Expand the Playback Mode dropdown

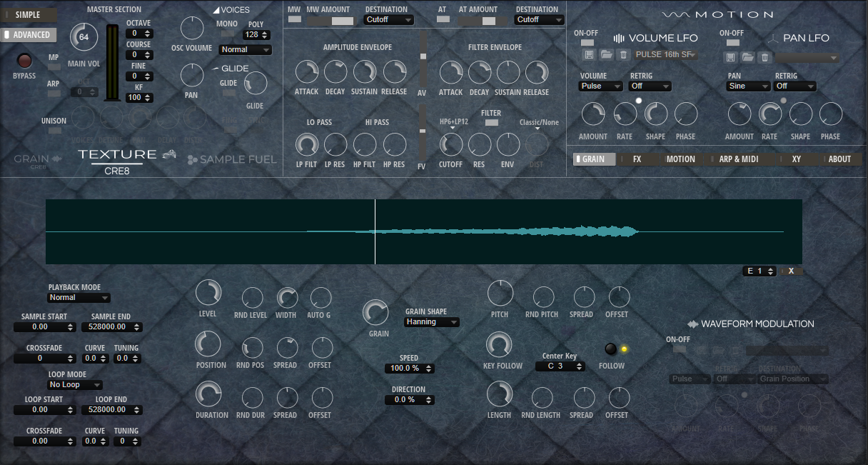[x=79, y=297]
